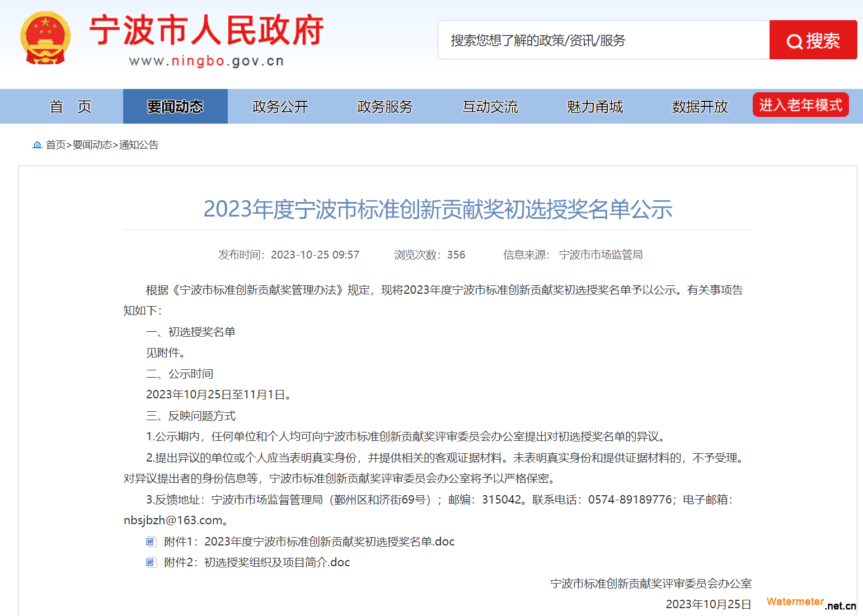This screenshot has width=863, height=616.
Task: Click the publish time 2023-10-25 09:57
Action: [315, 255]
